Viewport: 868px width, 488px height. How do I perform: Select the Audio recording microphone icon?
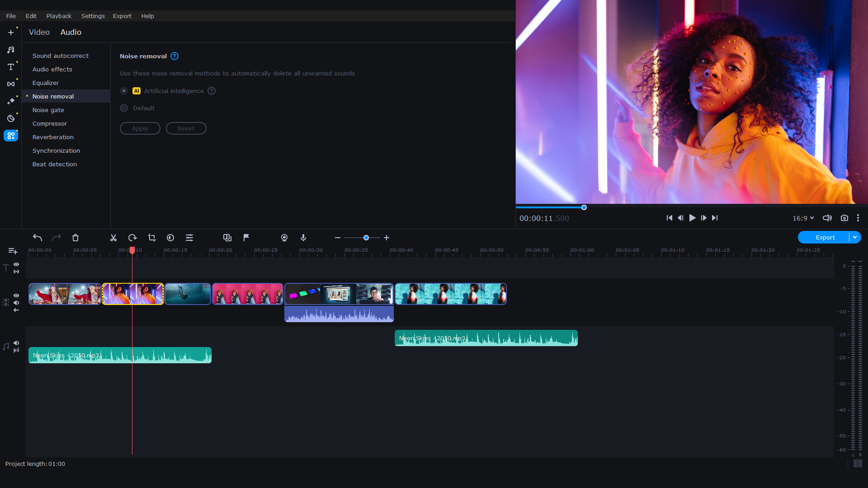[x=304, y=238]
